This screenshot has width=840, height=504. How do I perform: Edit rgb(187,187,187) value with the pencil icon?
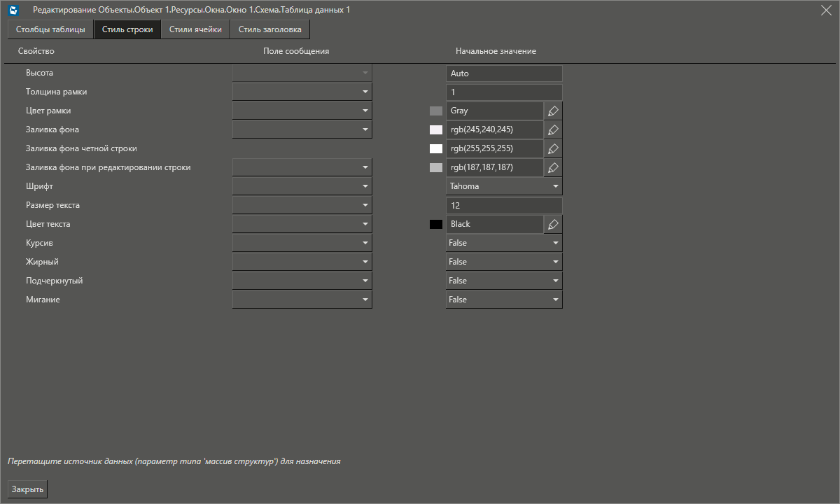click(553, 167)
